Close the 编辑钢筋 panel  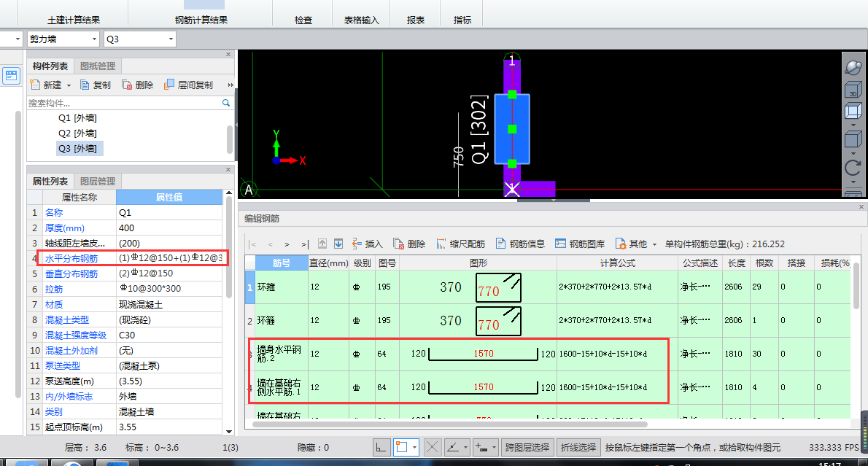[861, 206]
